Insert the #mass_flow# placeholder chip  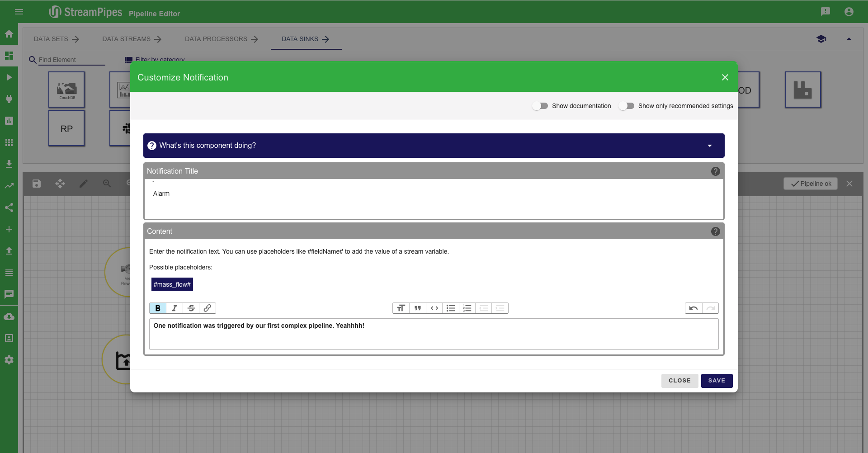pyautogui.click(x=172, y=284)
